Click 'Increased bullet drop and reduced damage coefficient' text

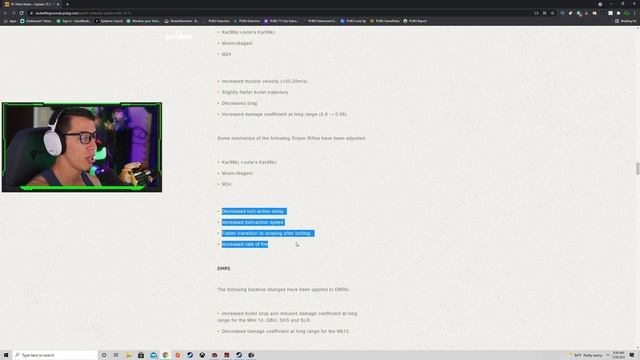click(287, 317)
